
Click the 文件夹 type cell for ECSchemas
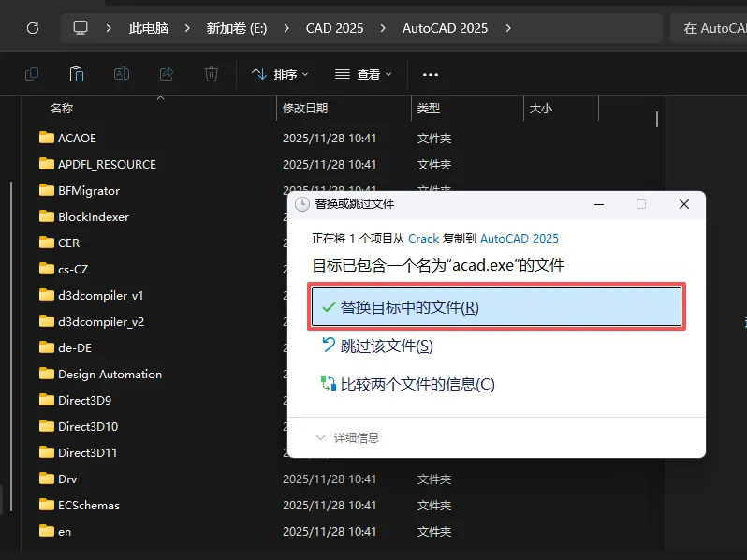pos(434,505)
